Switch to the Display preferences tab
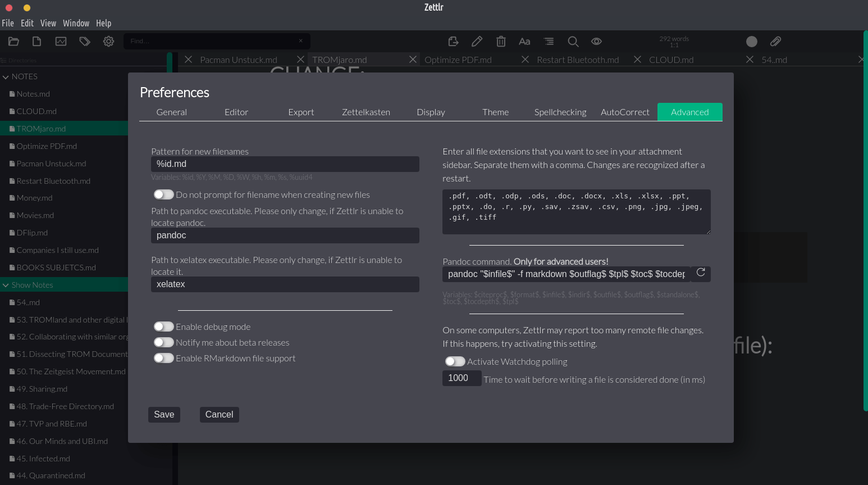868x485 pixels. coord(431,112)
